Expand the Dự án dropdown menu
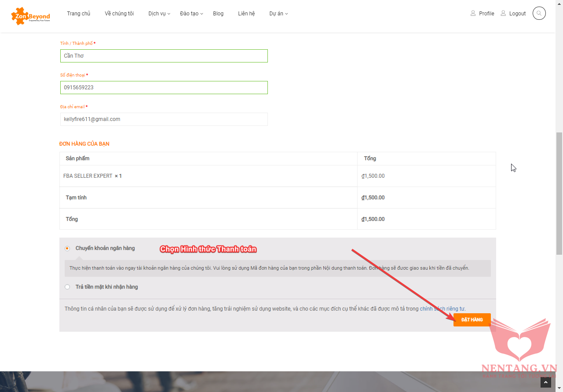 click(x=278, y=14)
